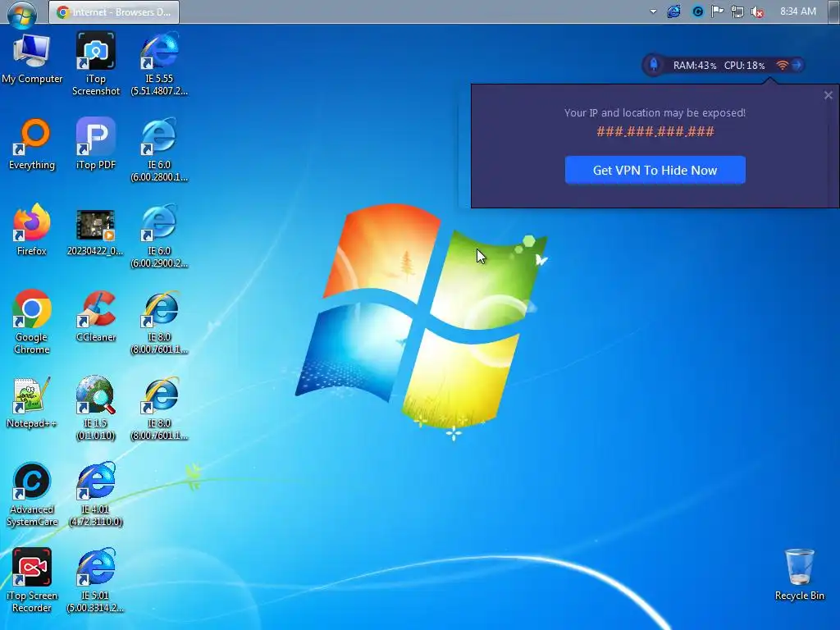The width and height of the screenshot is (840, 630).
Task: Show hidden system tray icons arrow
Action: (x=653, y=11)
